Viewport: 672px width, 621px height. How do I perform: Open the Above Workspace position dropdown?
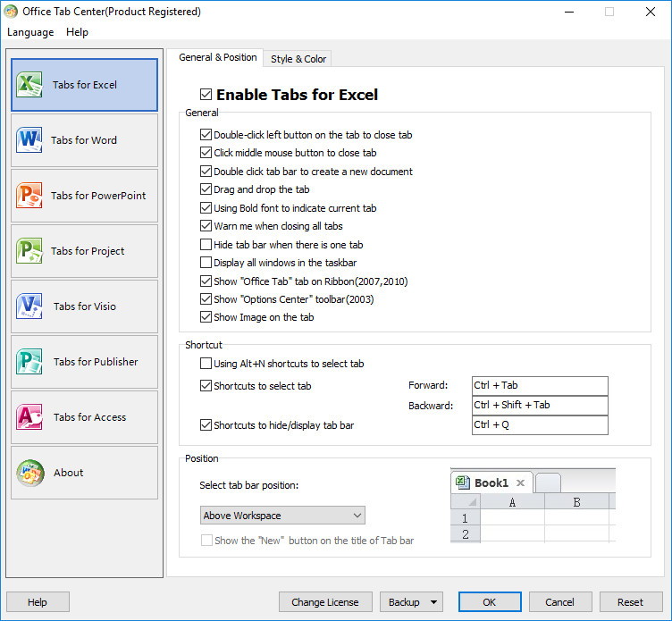[282, 516]
